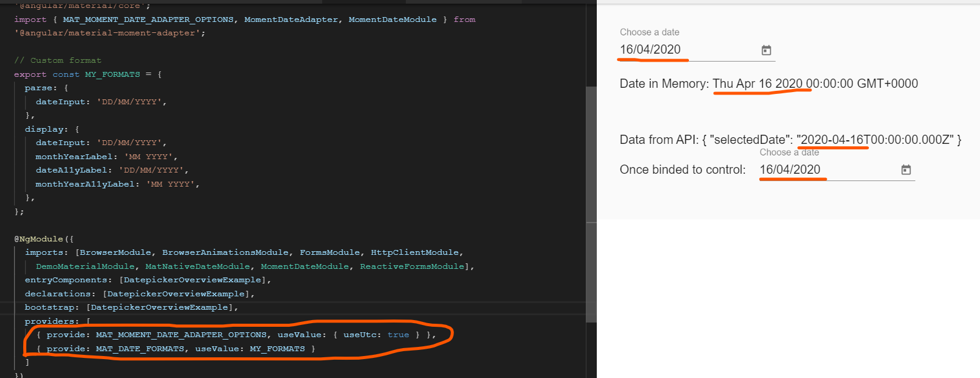
Task: Place cursor on 'useUtc' in providers
Action: click(360, 335)
